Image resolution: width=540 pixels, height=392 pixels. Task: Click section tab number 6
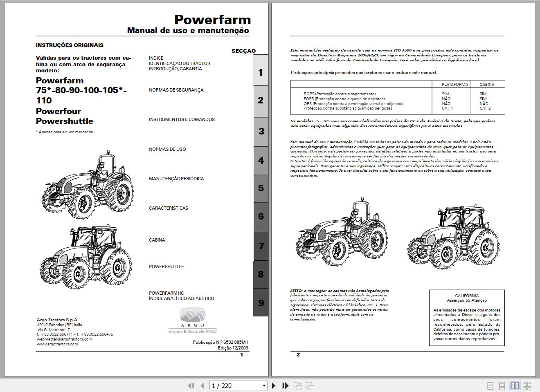click(261, 217)
